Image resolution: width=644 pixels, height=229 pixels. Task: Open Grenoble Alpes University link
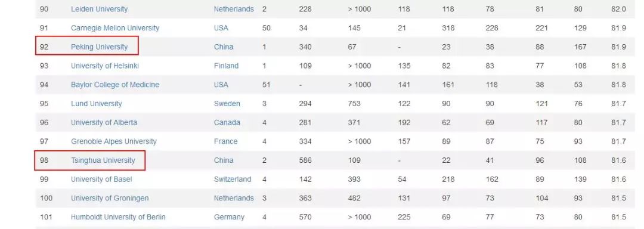pos(114,141)
